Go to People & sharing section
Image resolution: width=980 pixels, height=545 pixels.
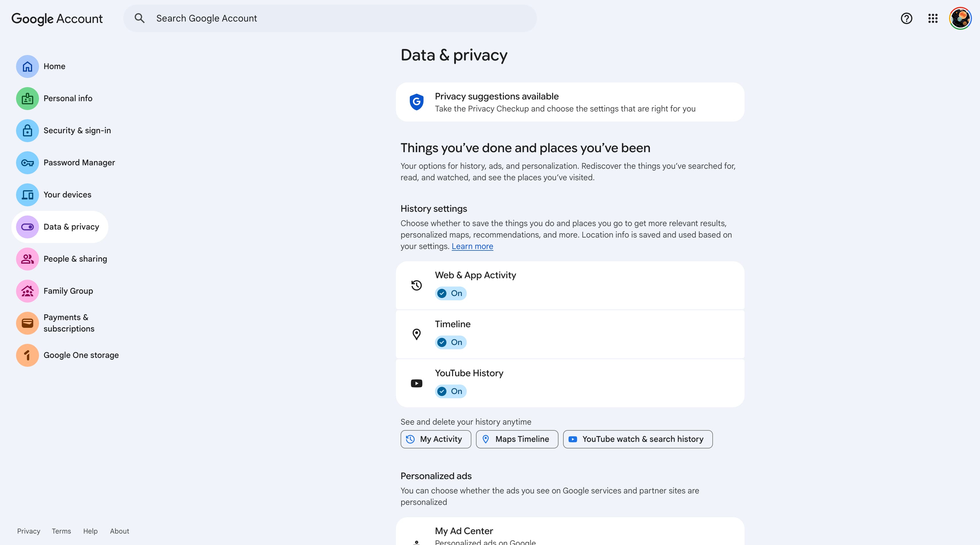tap(75, 259)
